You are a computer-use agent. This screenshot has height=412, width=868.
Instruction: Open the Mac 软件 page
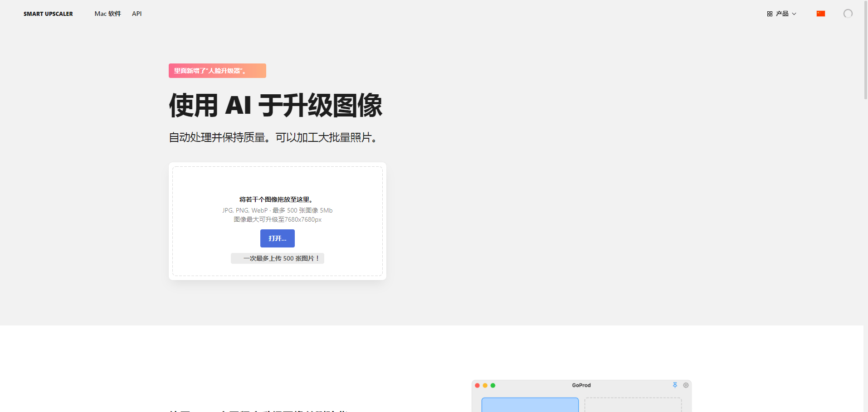(x=107, y=14)
